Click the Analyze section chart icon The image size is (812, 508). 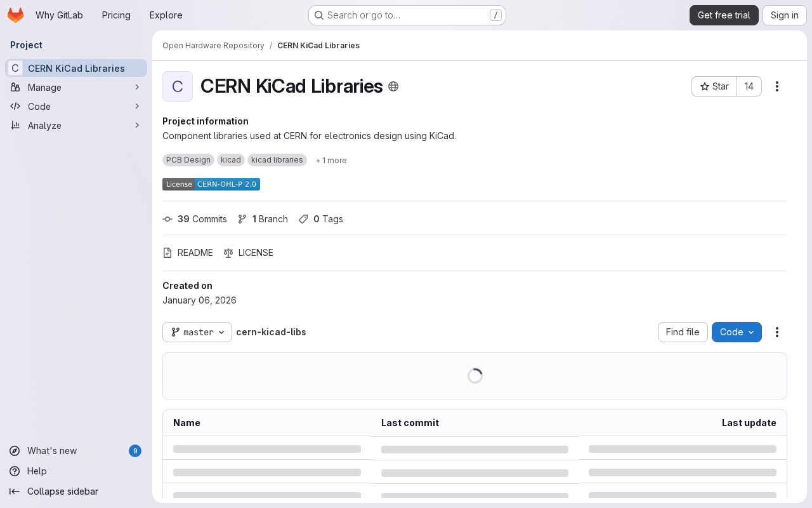click(15, 125)
